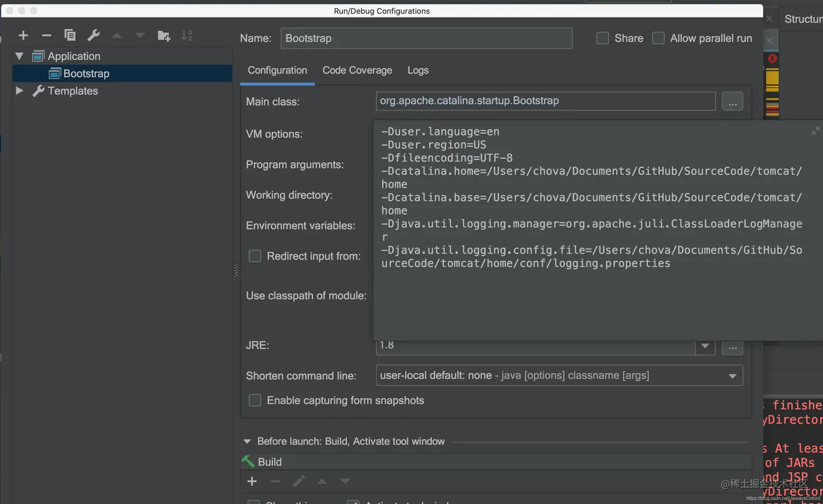Check Redirect input from
This screenshot has width=823, height=504.
point(255,256)
